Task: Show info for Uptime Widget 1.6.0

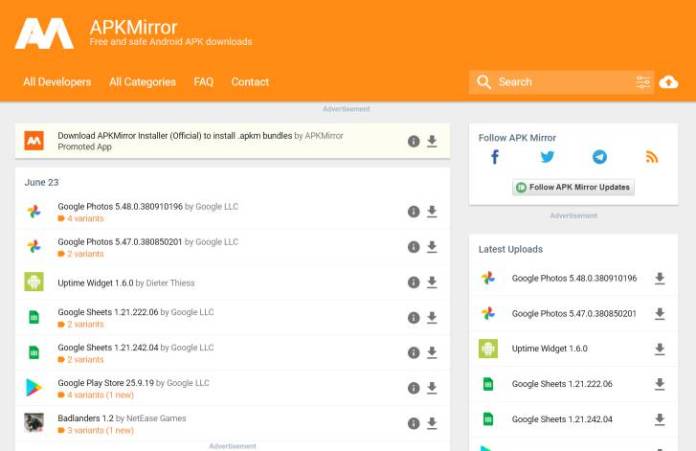Action: coord(414,282)
